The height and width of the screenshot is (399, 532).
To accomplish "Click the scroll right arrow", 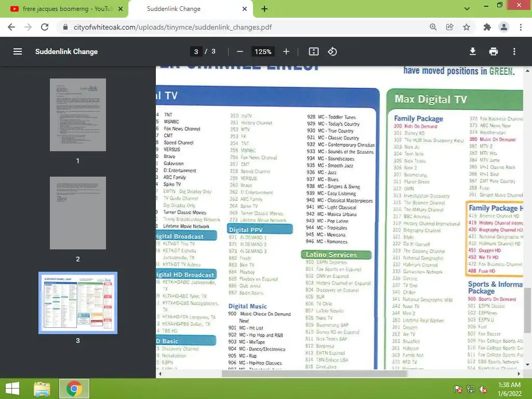I will (519, 374).
